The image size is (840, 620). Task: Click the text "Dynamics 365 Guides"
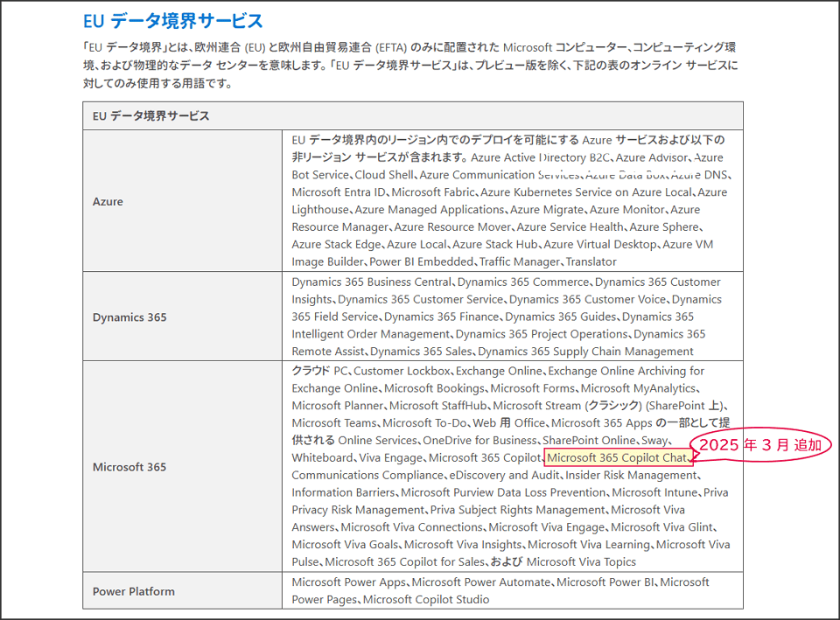point(561,317)
